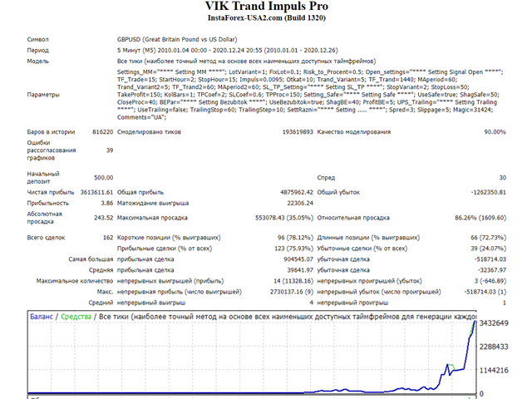This screenshot has width=532, height=399.
Task: Click the 'Качество моделирования' label
Action: pyautogui.click(x=354, y=131)
